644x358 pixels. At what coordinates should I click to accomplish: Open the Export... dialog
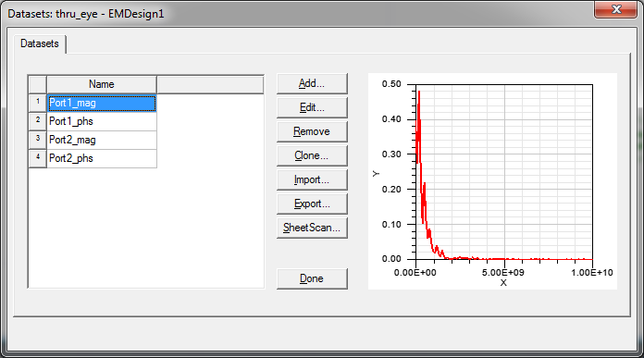click(312, 204)
